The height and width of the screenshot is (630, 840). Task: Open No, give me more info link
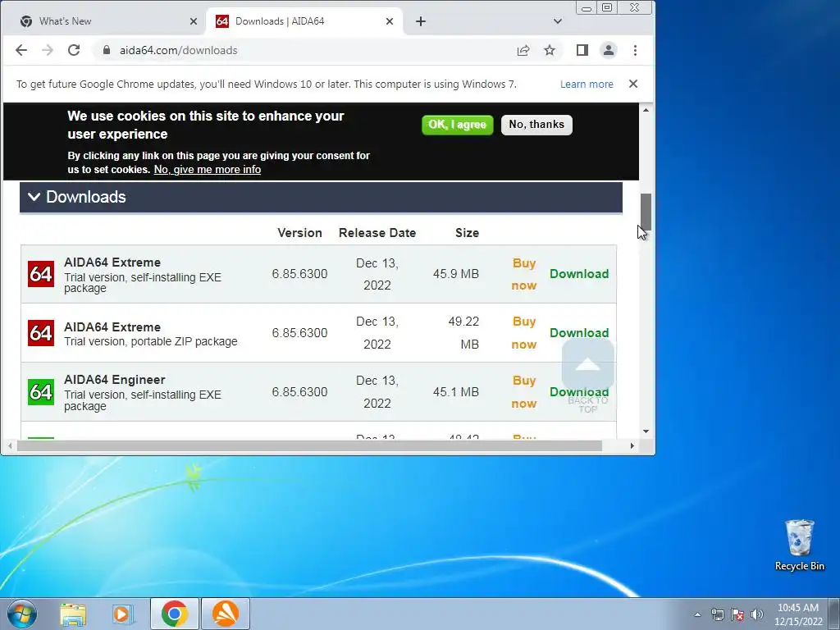click(208, 170)
